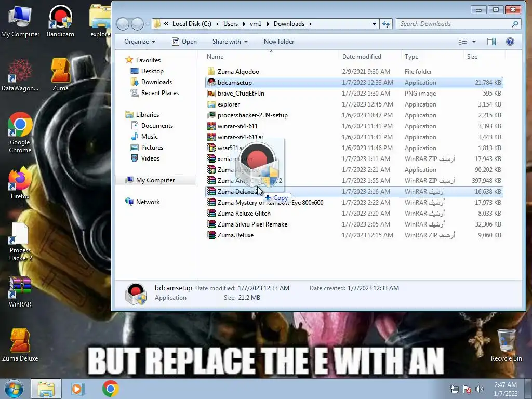This screenshot has width=532, height=399.
Task: Expand arrow after vm1 in breadcrumb
Action: pos(268,24)
